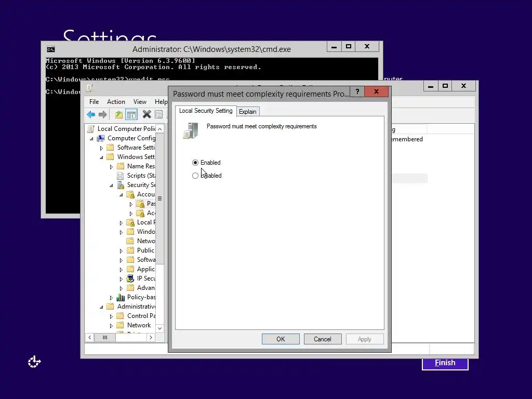Collapse the Account Policies node arrow

click(x=121, y=195)
